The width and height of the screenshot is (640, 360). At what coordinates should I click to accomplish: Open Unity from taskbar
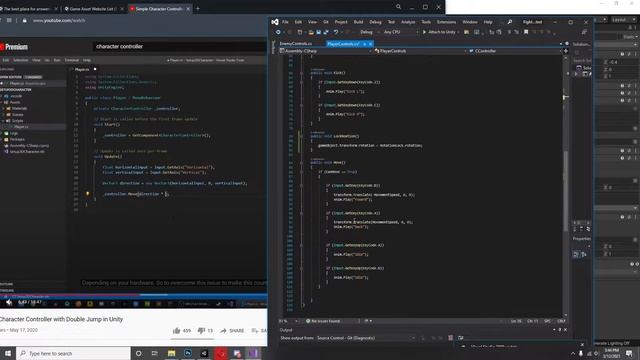[204, 353]
